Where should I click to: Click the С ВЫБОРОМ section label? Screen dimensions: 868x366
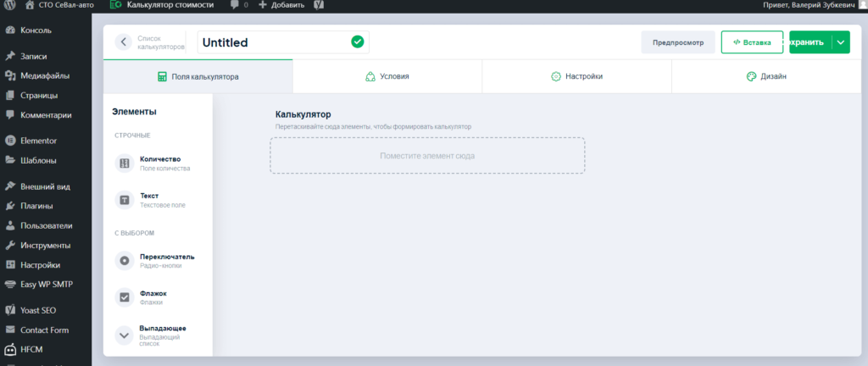pyautogui.click(x=135, y=233)
